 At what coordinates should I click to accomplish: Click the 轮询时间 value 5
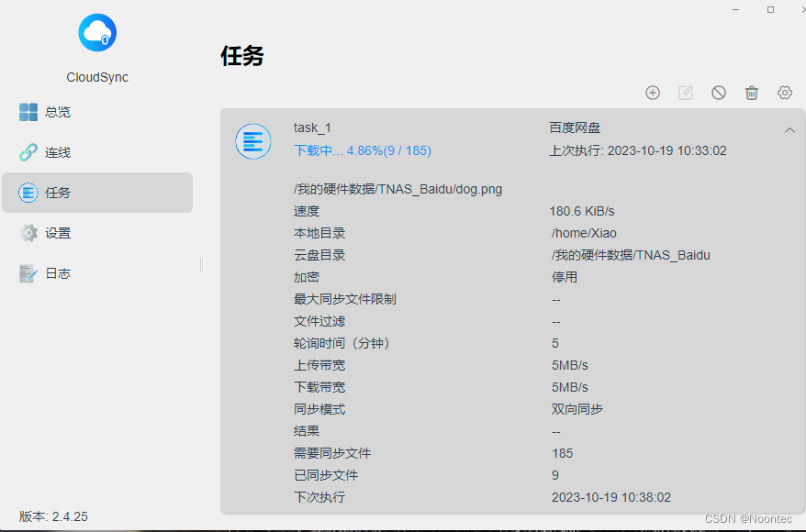point(555,343)
